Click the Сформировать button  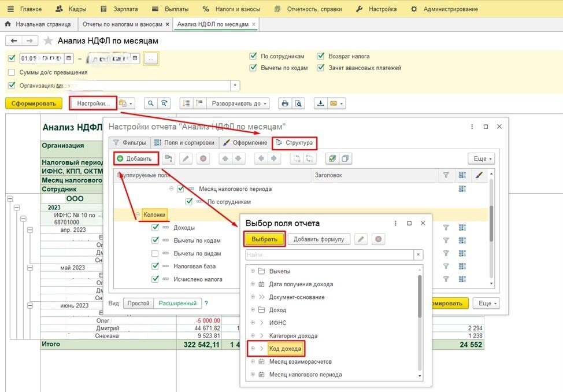tap(34, 103)
